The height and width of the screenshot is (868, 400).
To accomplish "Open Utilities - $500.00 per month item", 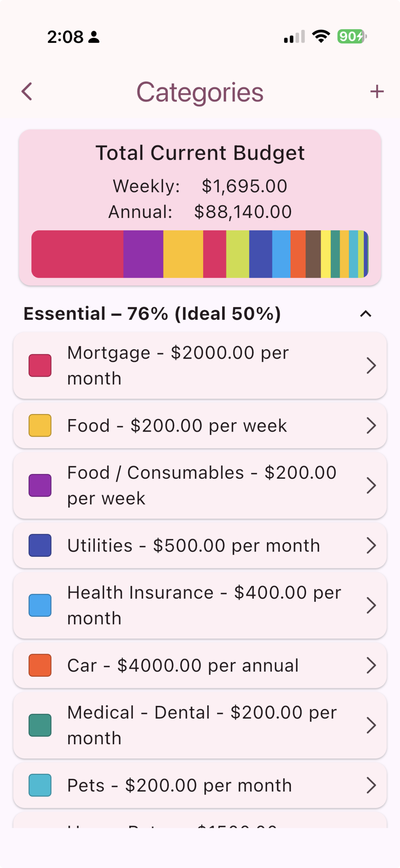I will click(200, 546).
